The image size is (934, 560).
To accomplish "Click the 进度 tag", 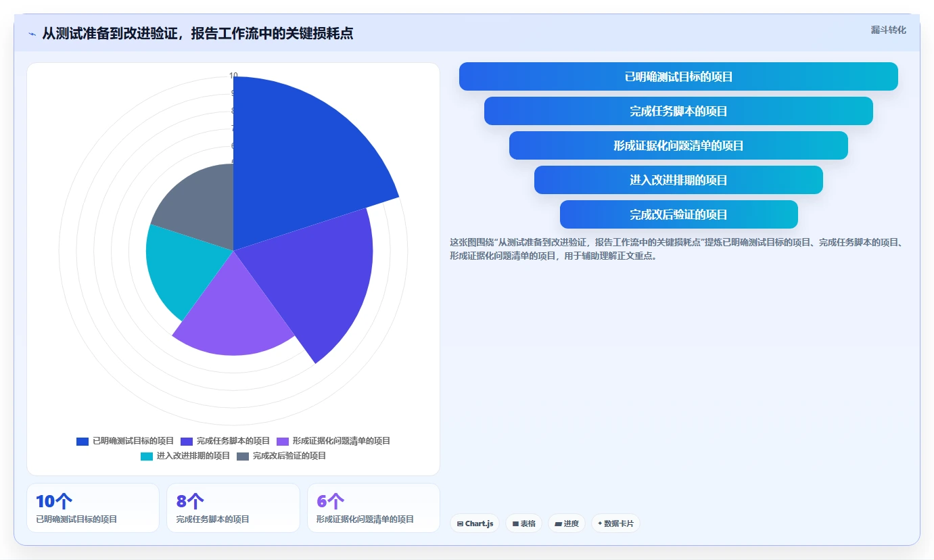I will [567, 523].
